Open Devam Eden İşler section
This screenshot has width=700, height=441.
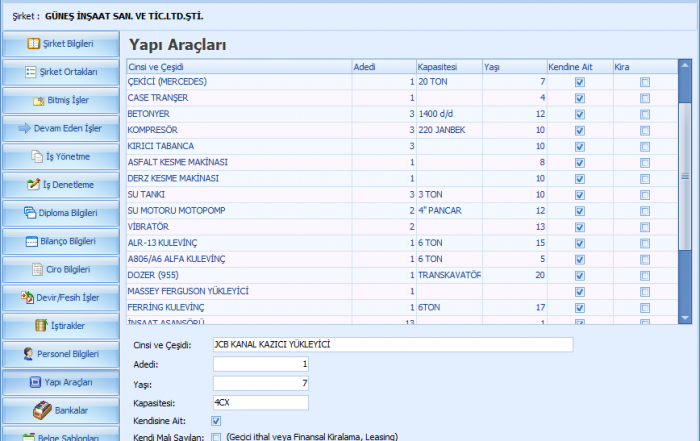pyautogui.click(x=60, y=128)
